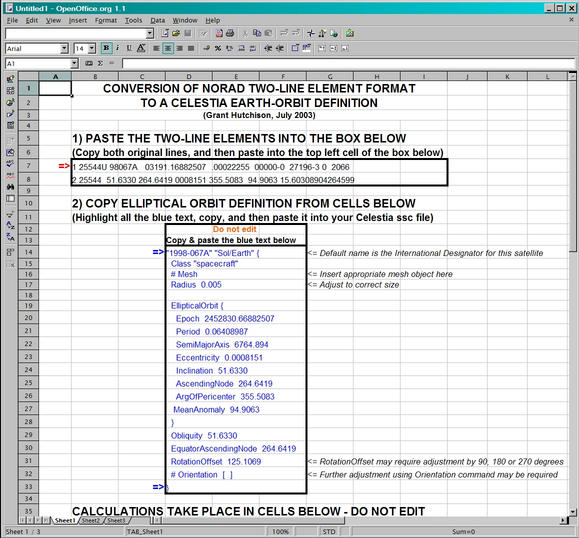Toggle AutoFilter funnel icon
This screenshot has width=579, height=538.
click(10, 214)
